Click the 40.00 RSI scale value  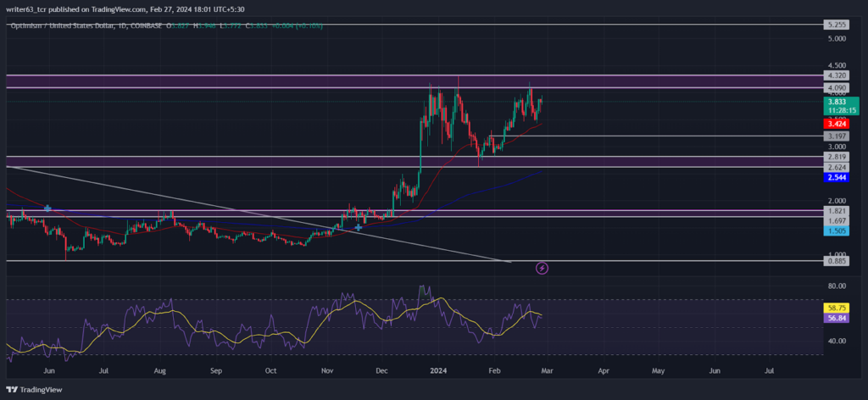tap(837, 341)
